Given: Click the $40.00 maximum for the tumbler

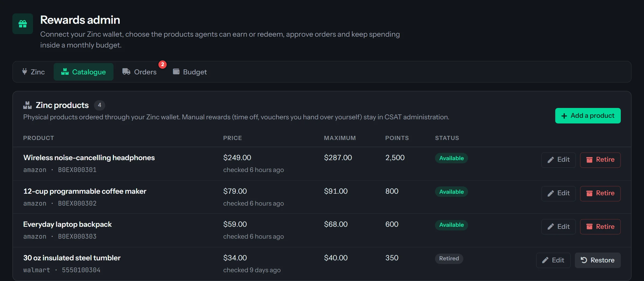Looking at the screenshot, I should (x=336, y=258).
